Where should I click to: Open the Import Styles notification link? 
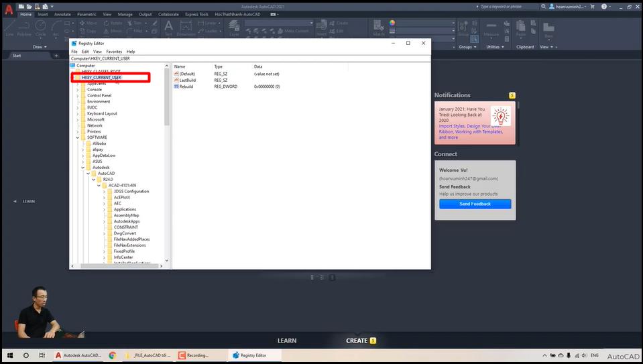[x=471, y=131]
